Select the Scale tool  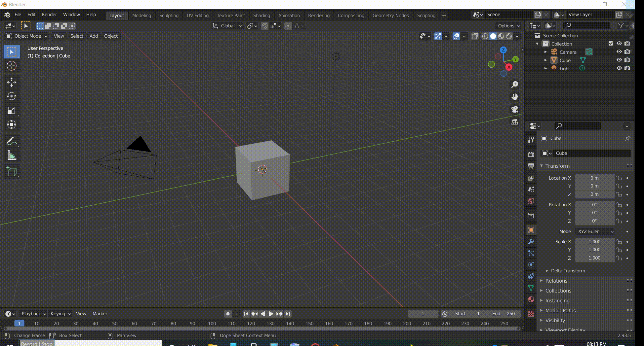tap(12, 111)
